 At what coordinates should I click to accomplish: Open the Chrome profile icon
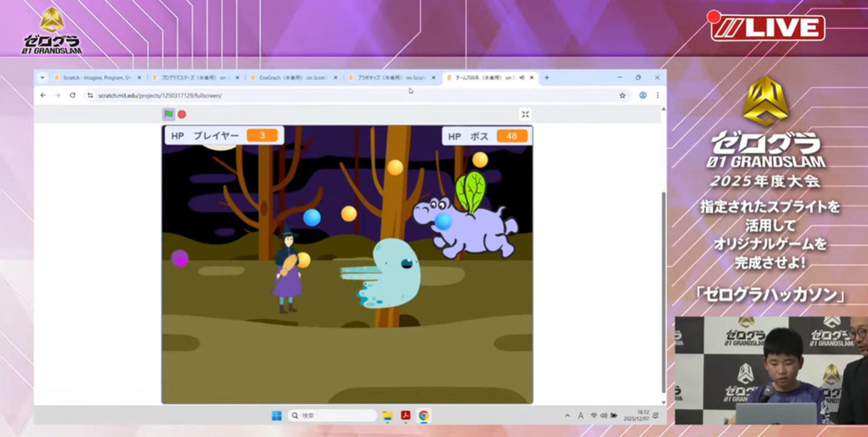pos(642,95)
